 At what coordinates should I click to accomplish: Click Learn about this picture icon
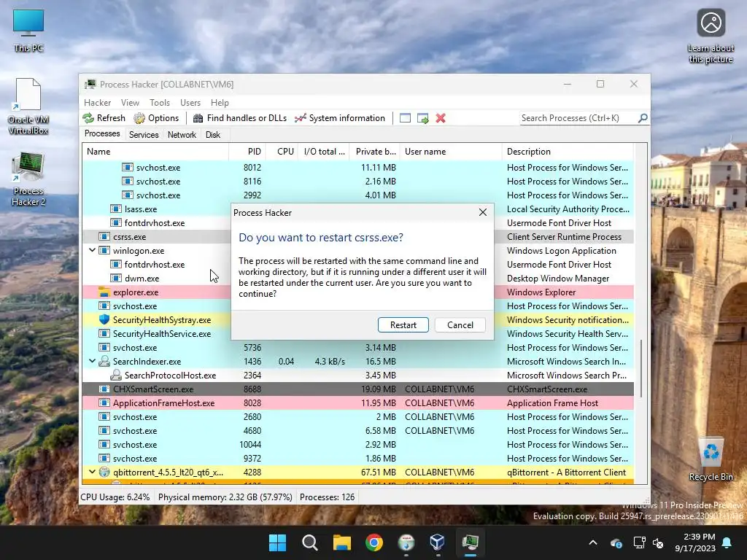[711, 36]
